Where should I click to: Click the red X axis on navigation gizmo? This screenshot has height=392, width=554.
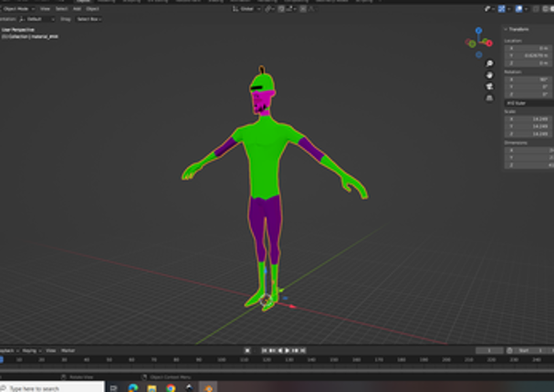point(489,44)
